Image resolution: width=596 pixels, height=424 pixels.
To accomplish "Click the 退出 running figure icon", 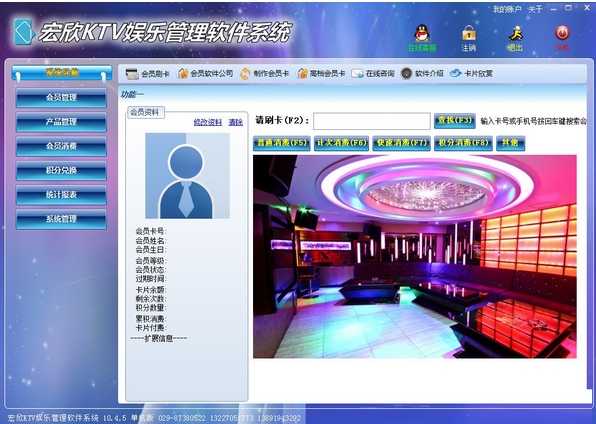I will 515,33.
